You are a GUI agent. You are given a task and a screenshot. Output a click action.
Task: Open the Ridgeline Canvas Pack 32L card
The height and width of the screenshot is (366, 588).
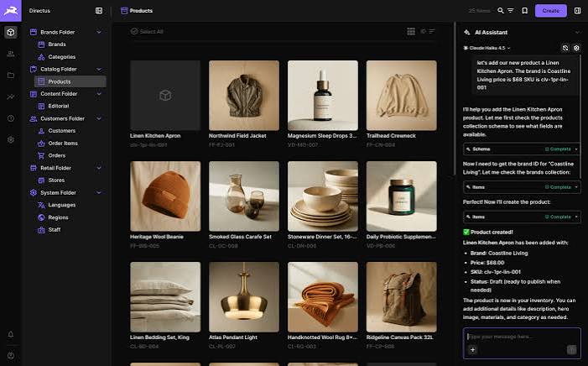click(x=402, y=306)
